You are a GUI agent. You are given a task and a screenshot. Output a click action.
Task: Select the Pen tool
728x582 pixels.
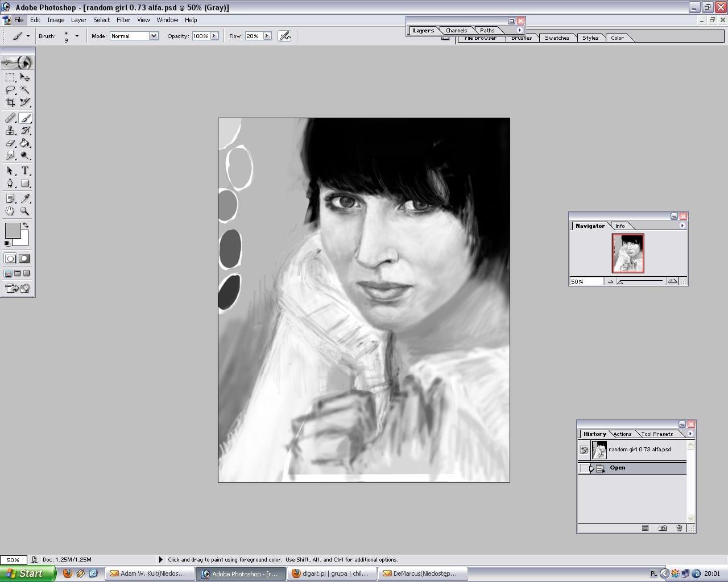[10, 183]
